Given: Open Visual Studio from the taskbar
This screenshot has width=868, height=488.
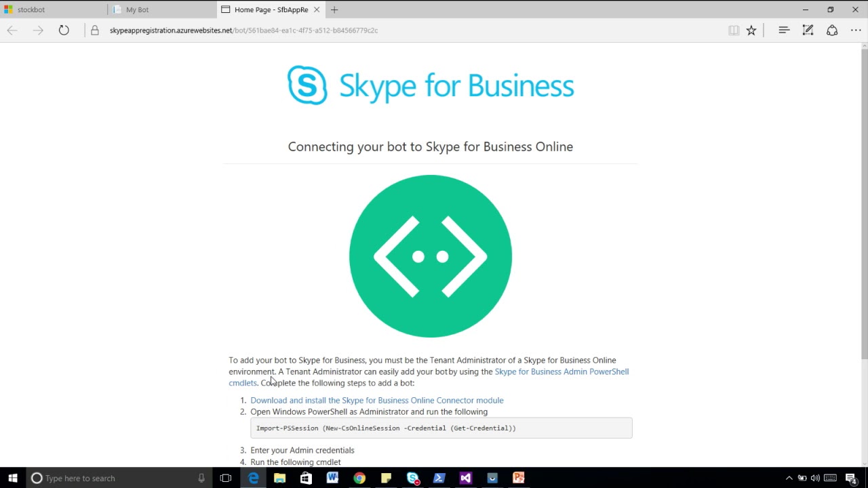Looking at the screenshot, I should tap(465, 478).
